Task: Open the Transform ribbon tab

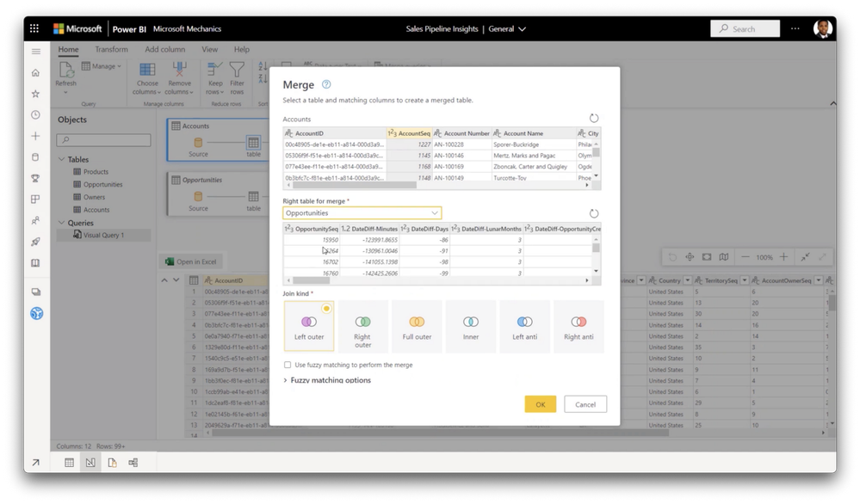Action: pyautogui.click(x=111, y=49)
